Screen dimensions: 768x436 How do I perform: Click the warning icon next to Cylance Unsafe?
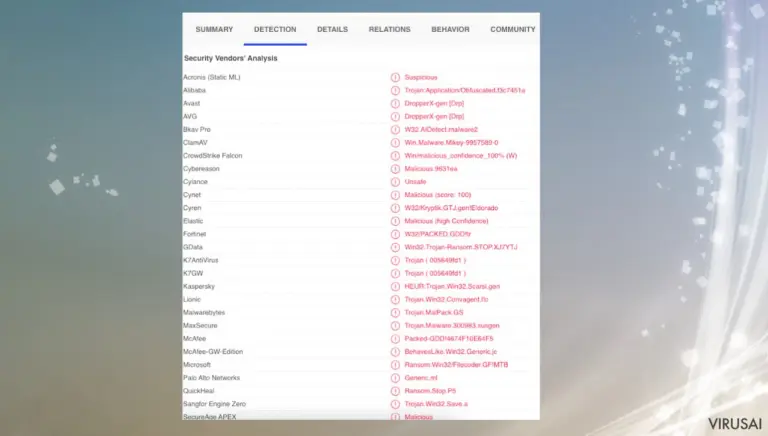click(x=395, y=182)
